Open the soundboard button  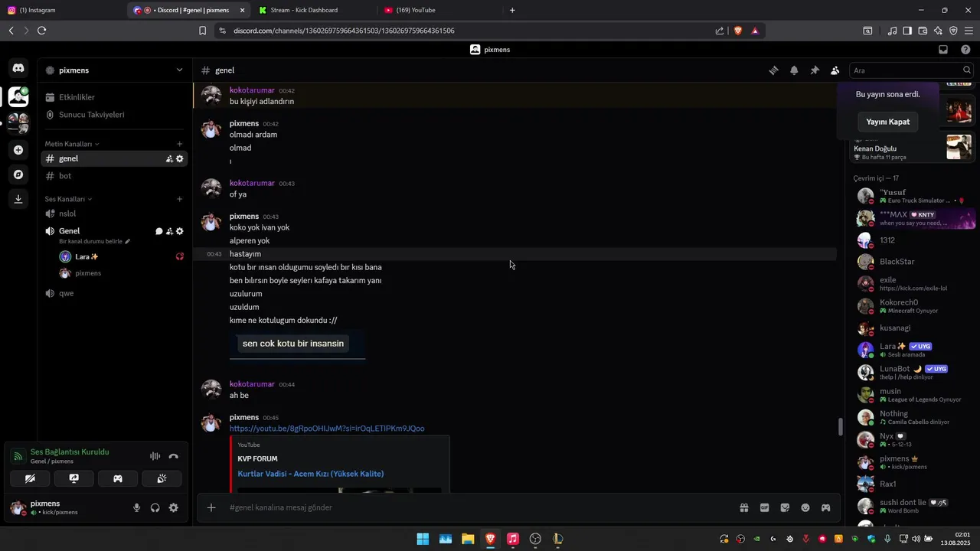pos(162,478)
